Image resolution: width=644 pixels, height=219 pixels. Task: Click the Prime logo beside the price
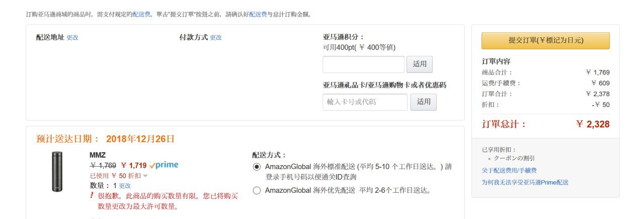click(x=164, y=165)
